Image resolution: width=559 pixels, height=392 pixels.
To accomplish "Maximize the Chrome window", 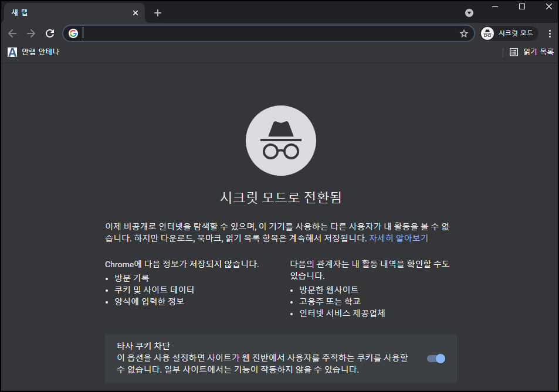I will tap(522, 7).
